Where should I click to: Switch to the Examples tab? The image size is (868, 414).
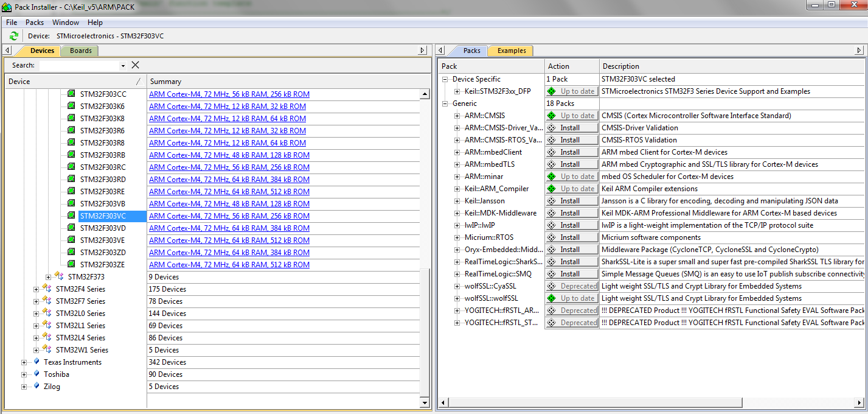(x=512, y=51)
